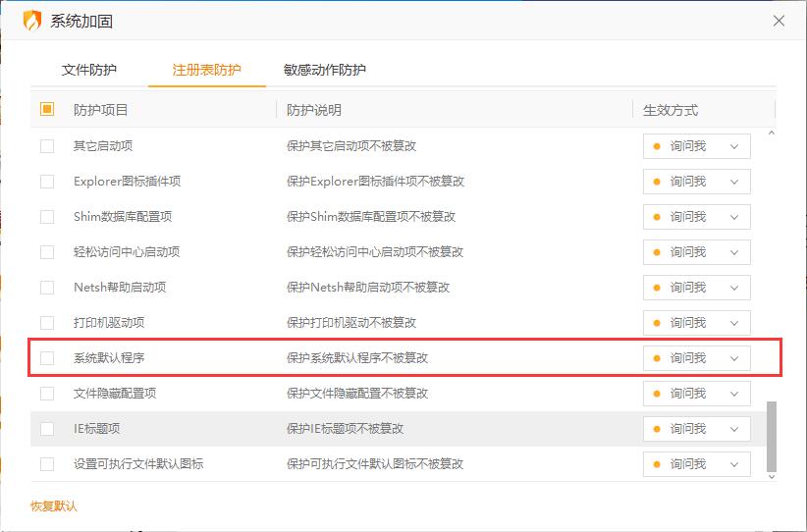
Task: Enable the 其它启动项 checkbox
Action: (47, 146)
